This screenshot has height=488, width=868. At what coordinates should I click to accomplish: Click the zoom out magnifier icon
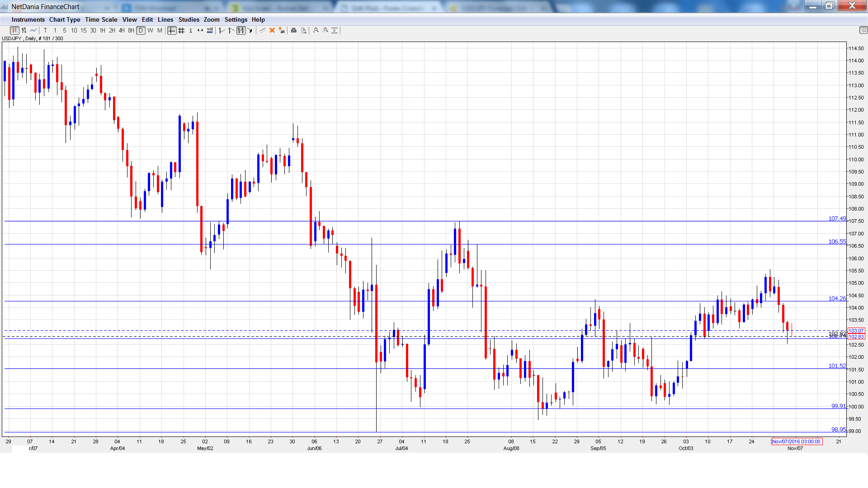click(325, 30)
